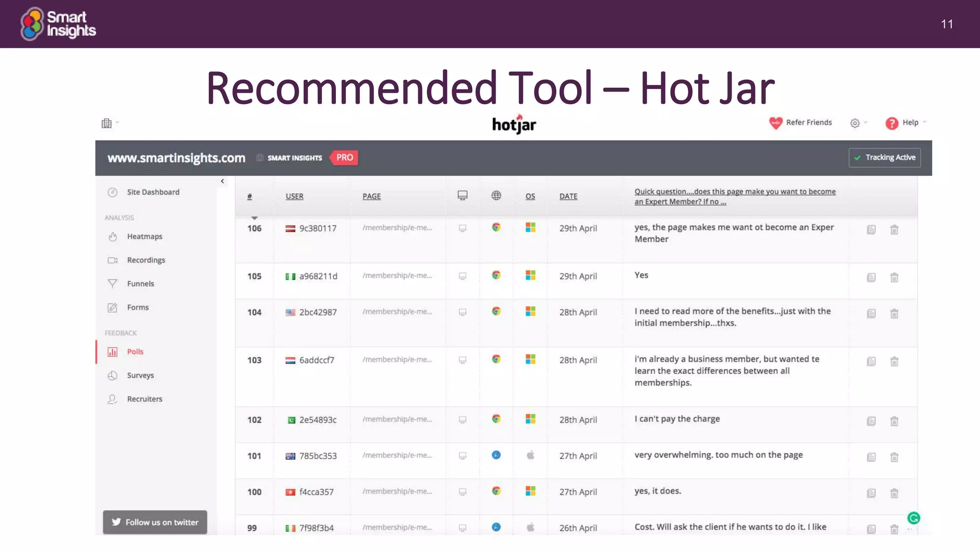Go to Heatmaps analysis

click(x=135, y=236)
